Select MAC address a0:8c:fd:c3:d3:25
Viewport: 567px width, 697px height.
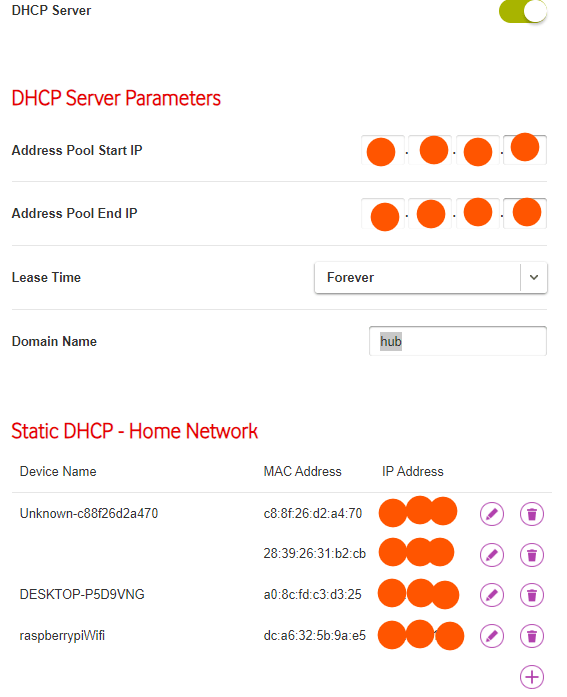(312, 595)
